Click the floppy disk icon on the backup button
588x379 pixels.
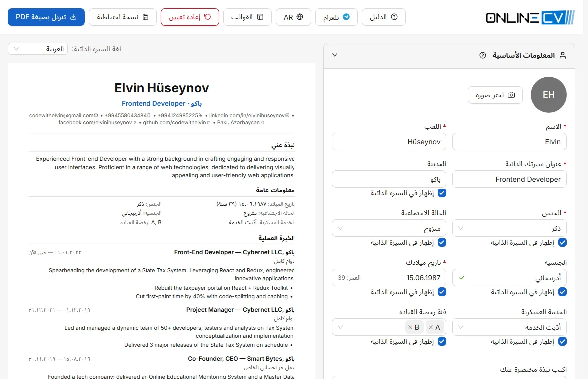coord(146,17)
